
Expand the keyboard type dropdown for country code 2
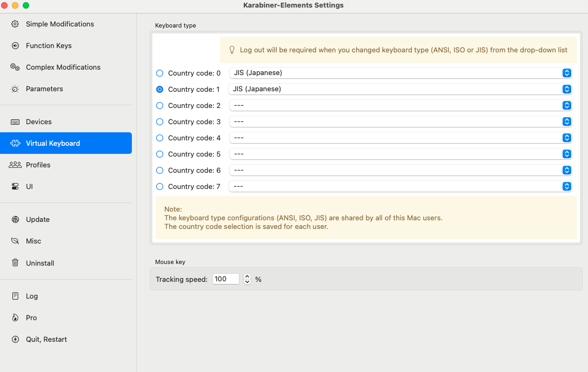(x=400, y=105)
